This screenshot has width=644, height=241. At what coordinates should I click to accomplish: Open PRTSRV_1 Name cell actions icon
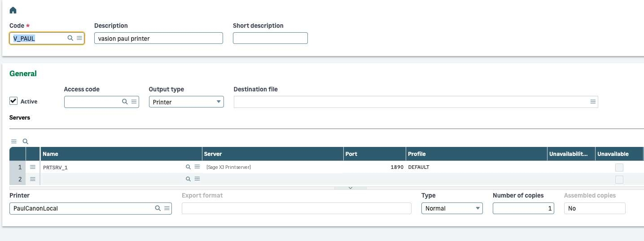pyautogui.click(x=197, y=167)
